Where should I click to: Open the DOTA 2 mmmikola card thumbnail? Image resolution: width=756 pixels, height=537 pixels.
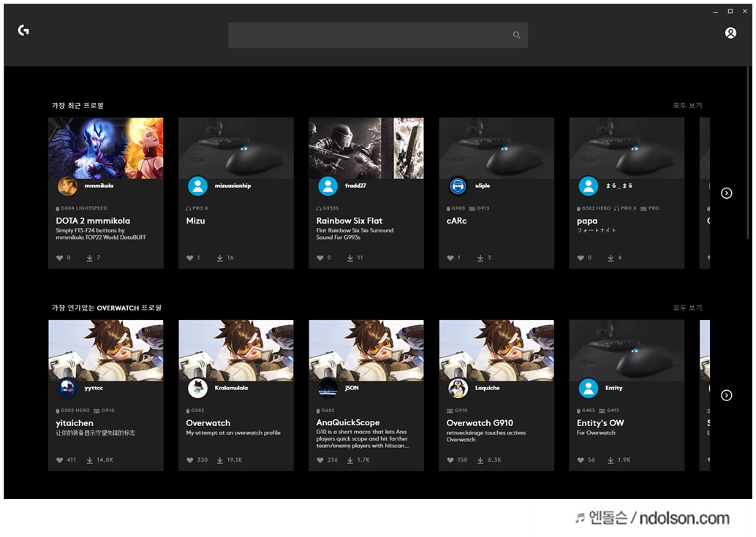105,148
